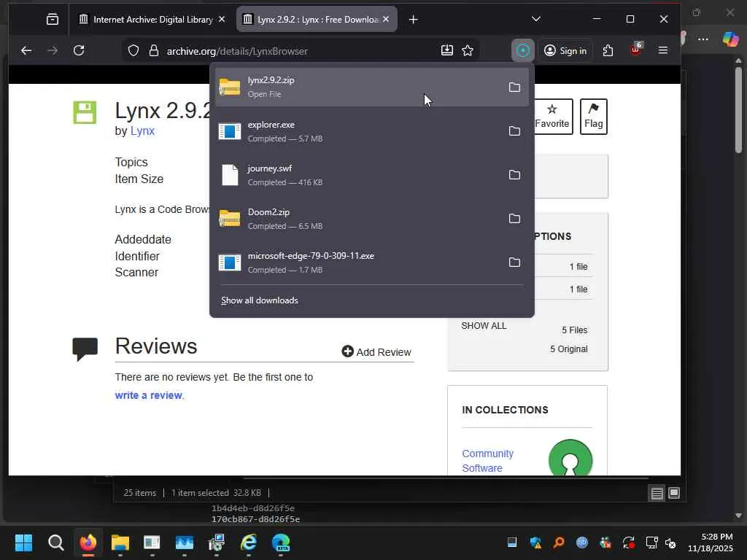Open the Extensions puzzle icon
This screenshot has height=560, width=747.
click(x=608, y=50)
